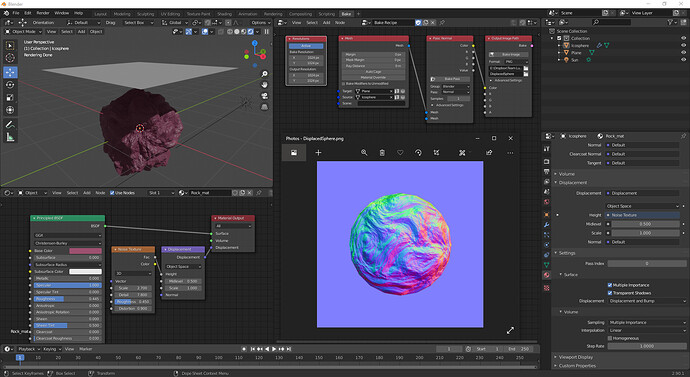Adjust Displacement Midlevel slider in properties
The image size is (690, 377).
pyautogui.click(x=645, y=224)
